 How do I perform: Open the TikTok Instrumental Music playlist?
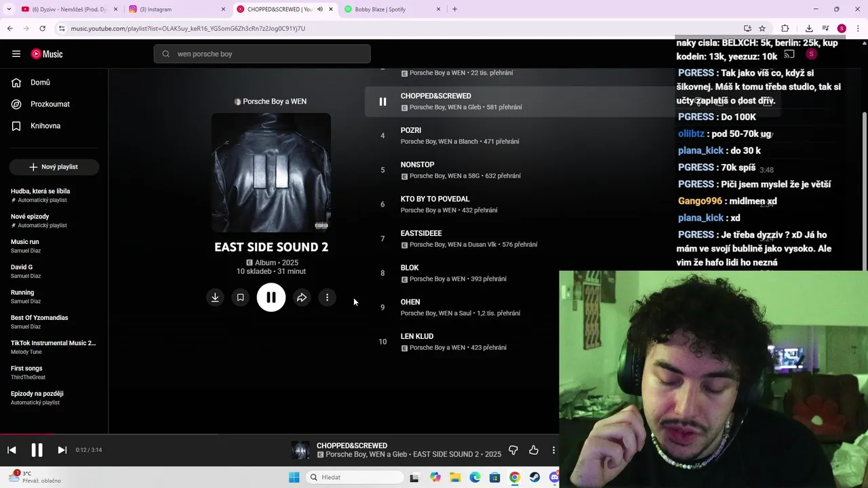54,347
